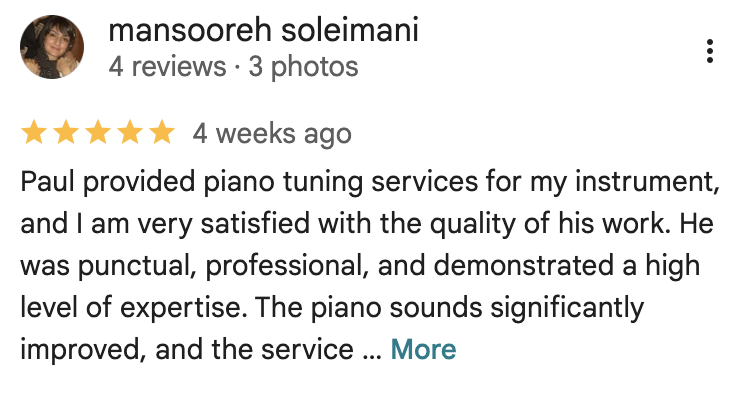The image size is (754, 416).
Task: Click the first rating star
Action: [x=34, y=132]
